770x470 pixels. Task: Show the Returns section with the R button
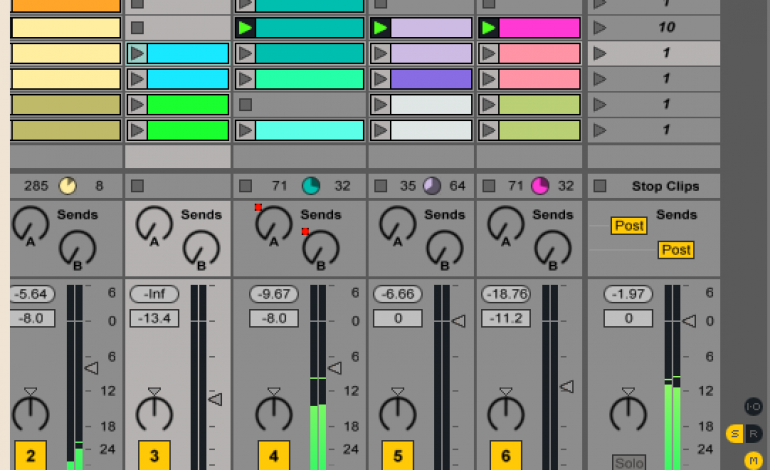click(x=754, y=433)
